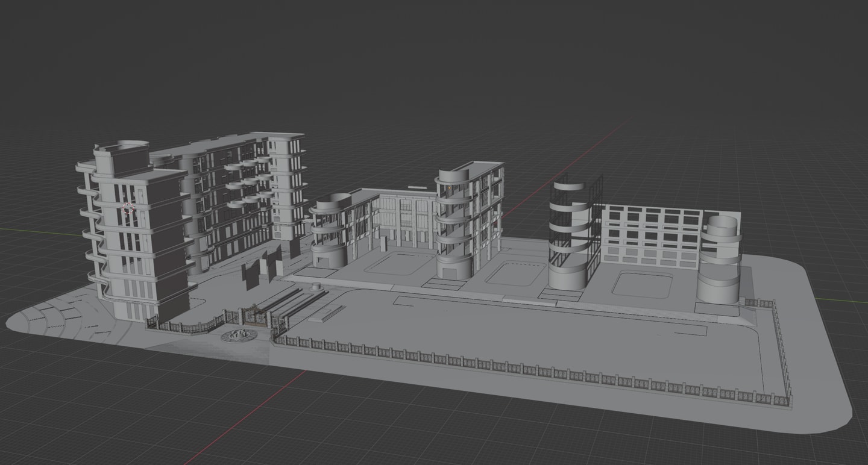Screen dimensions: 868x465
Task: Select the flat wall with grid of windows
Action: pyautogui.click(x=652, y=236)
